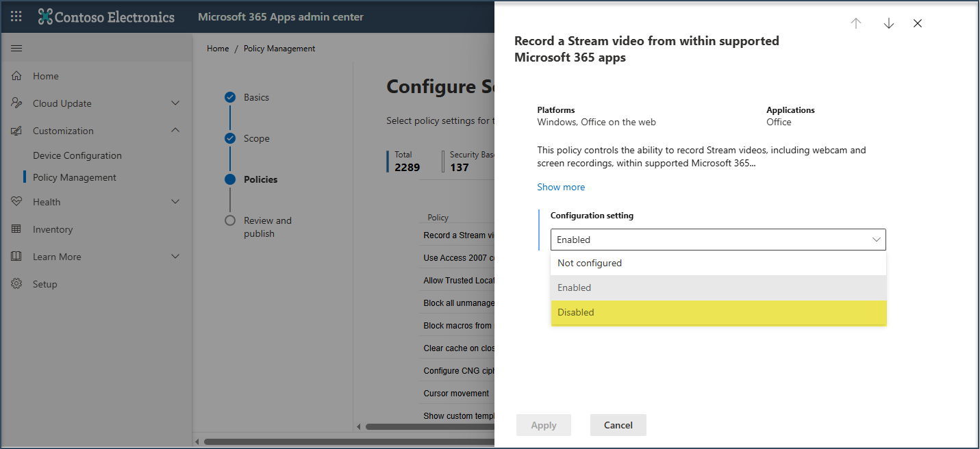The height and width of the screenshot is (449, 980).
Task: Click the Inventory table icon
Action: pyautogui.click(x=16, y=229)
